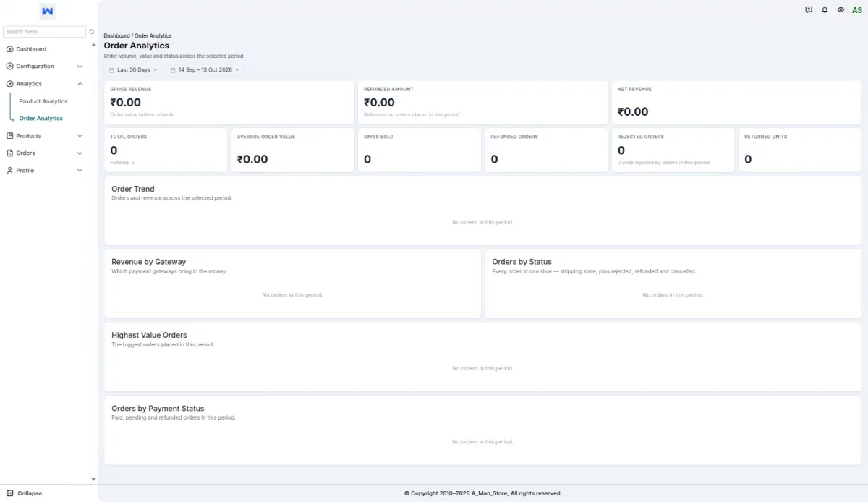Toggle the eye preview icon in the top bar

pyautogui.click(x=841, y=10)
